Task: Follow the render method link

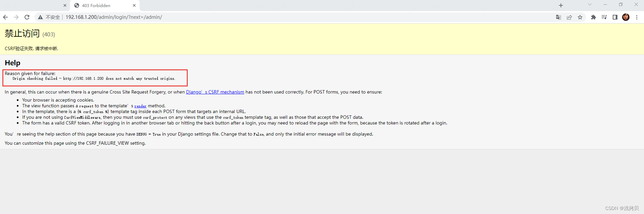Action: (140, 106)
